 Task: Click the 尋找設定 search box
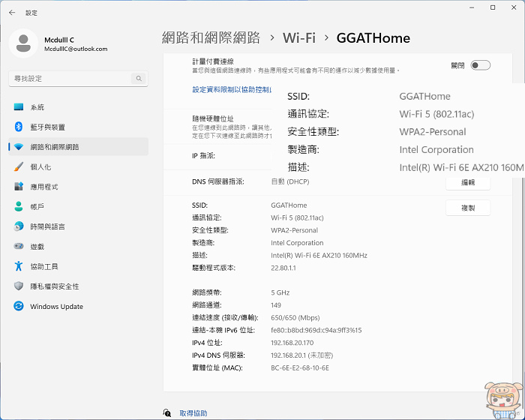(77, 78)
